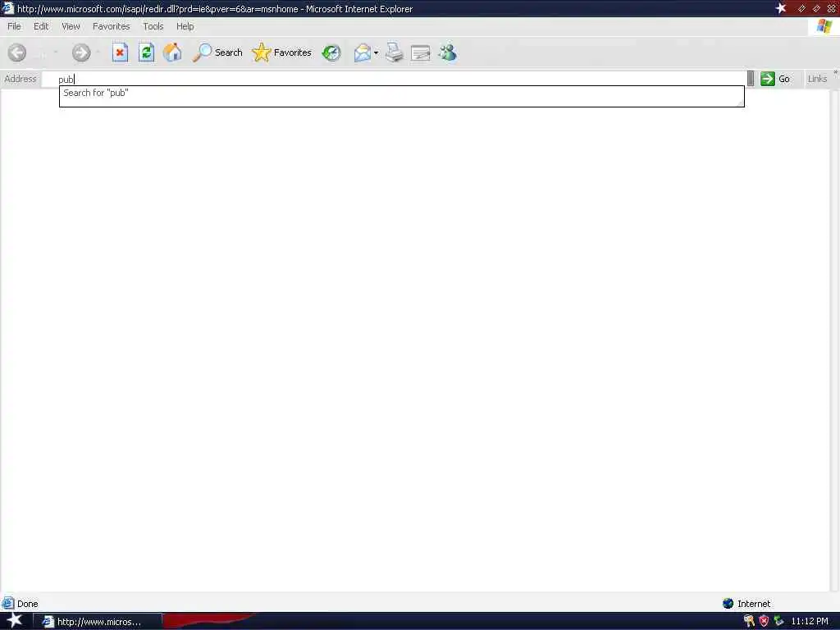The image size is (840, 630).
Task: Open the Mail envelope icon
Action: tap(362, 52)
